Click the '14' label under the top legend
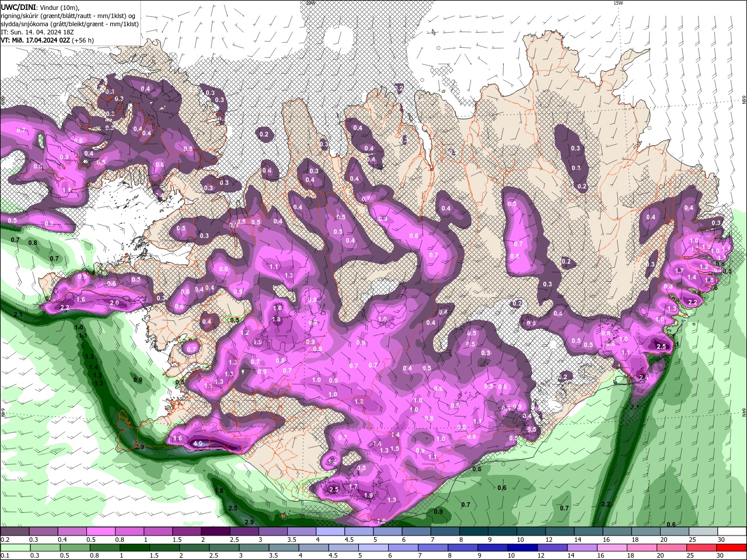 point(578,540)
